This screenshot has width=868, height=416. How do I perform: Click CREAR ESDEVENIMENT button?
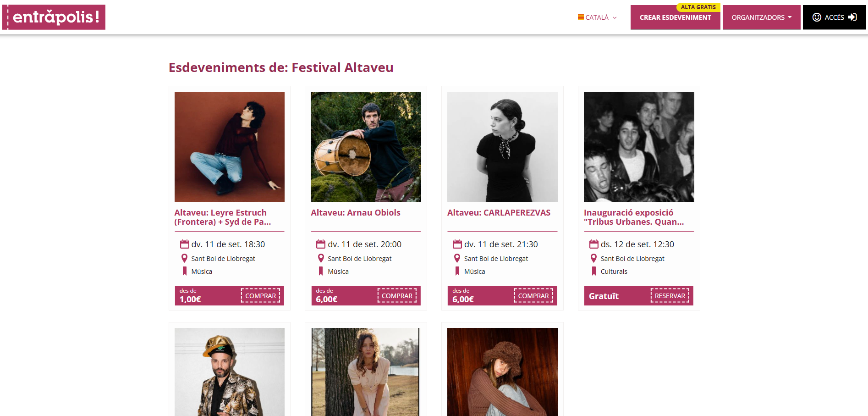tap(675, 17)
